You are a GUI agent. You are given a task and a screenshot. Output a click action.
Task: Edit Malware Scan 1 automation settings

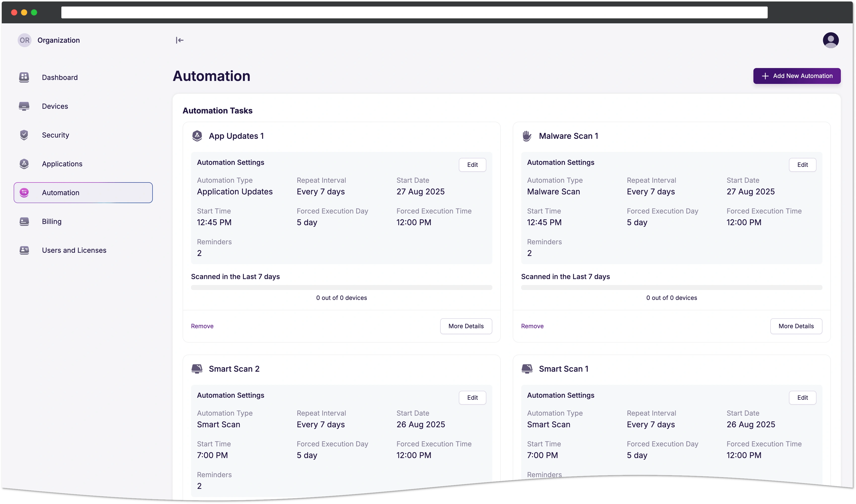802,165
